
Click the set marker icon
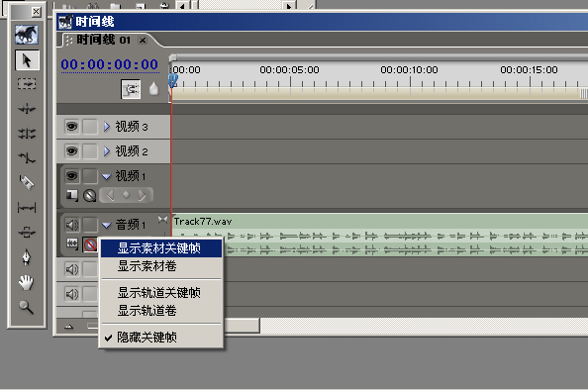click(x=153, y=89)
